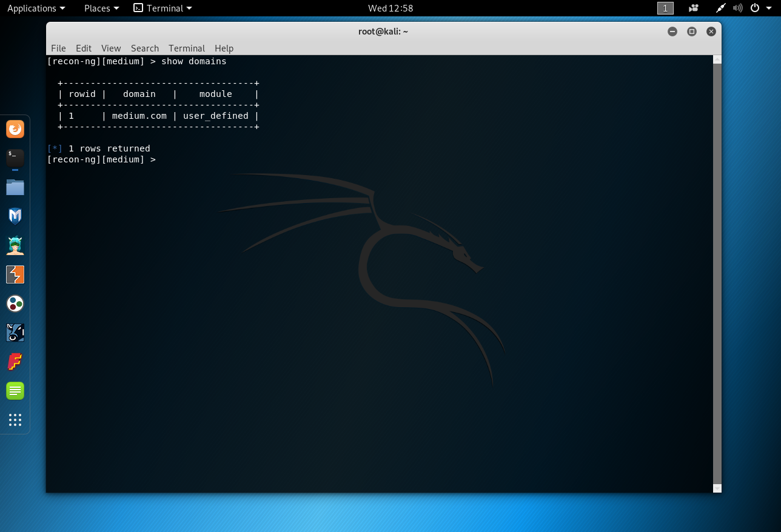Click the "user_defined" module cell

click(216, 116)
